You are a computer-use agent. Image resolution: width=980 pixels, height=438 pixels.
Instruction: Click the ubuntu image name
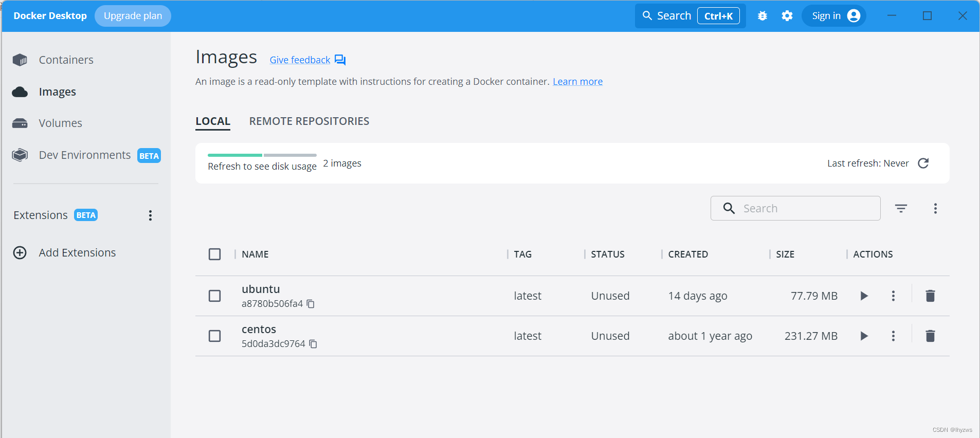pos(261,289)
